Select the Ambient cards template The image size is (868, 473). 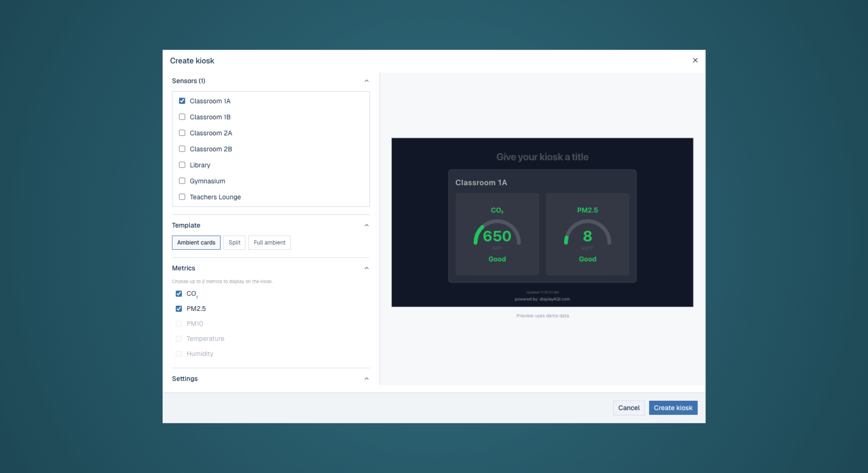196,242
